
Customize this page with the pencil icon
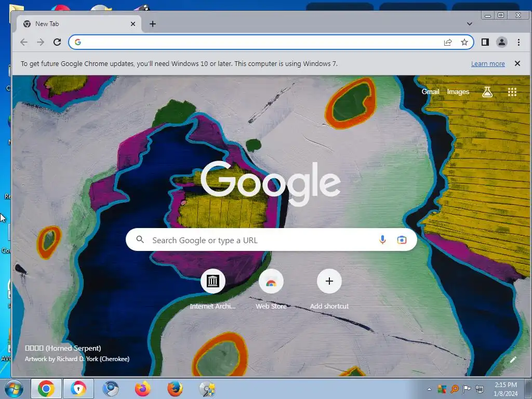pos(513,360)
